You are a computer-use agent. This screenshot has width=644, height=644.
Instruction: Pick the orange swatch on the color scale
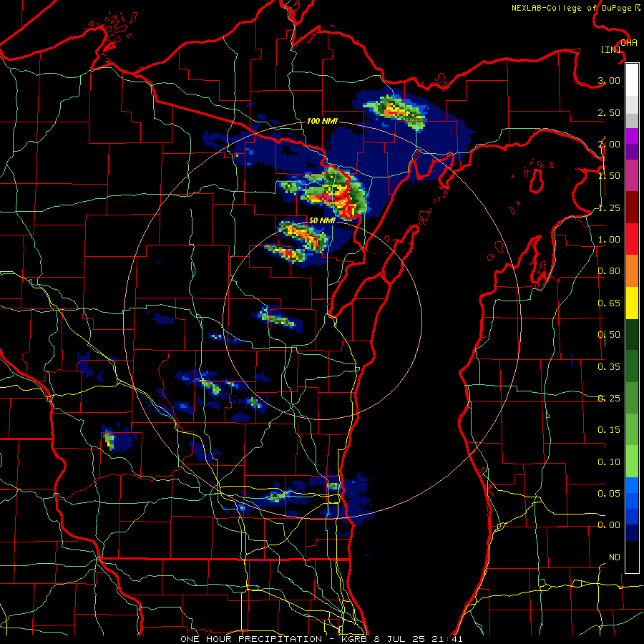(x=632, y=271)
